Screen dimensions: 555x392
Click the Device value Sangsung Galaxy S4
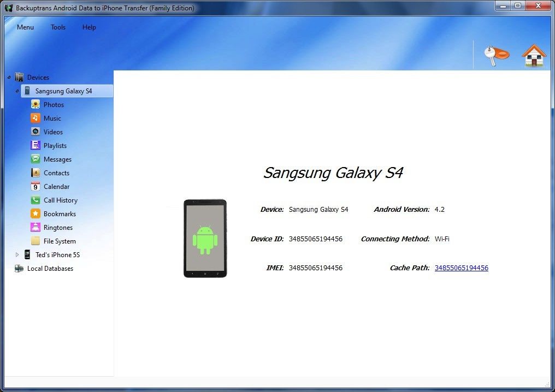[x=318, y=210]
